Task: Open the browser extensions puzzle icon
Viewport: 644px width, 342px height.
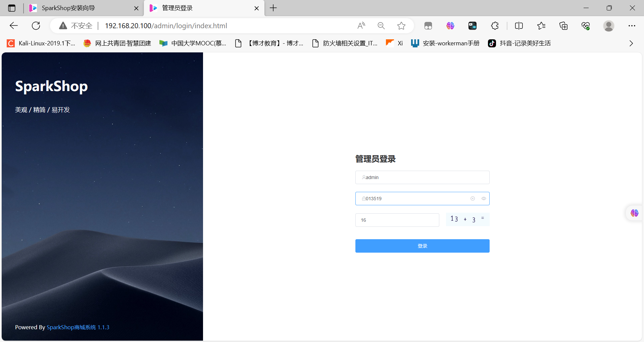Action: [x=495, y=26]
